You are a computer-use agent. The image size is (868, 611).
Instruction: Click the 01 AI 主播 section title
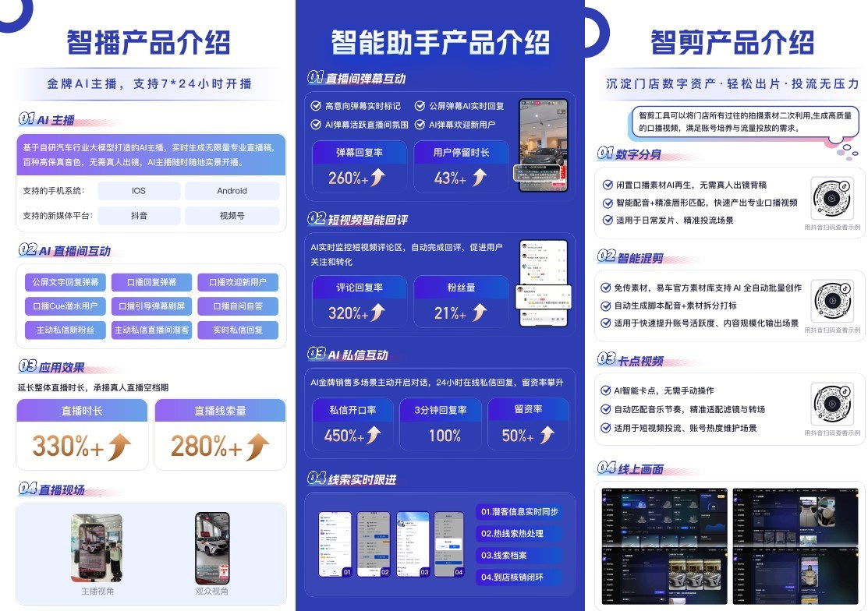47,119
